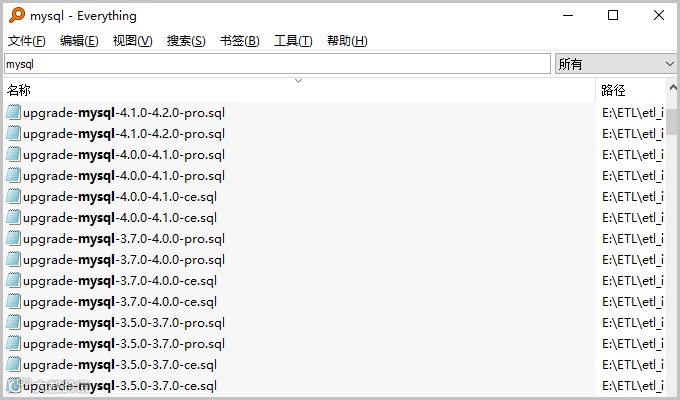
Task: Click file icon of second upgrade-mysql-3.7.0-4.0.0-ce.sql row
Action: tap(13, 302)
